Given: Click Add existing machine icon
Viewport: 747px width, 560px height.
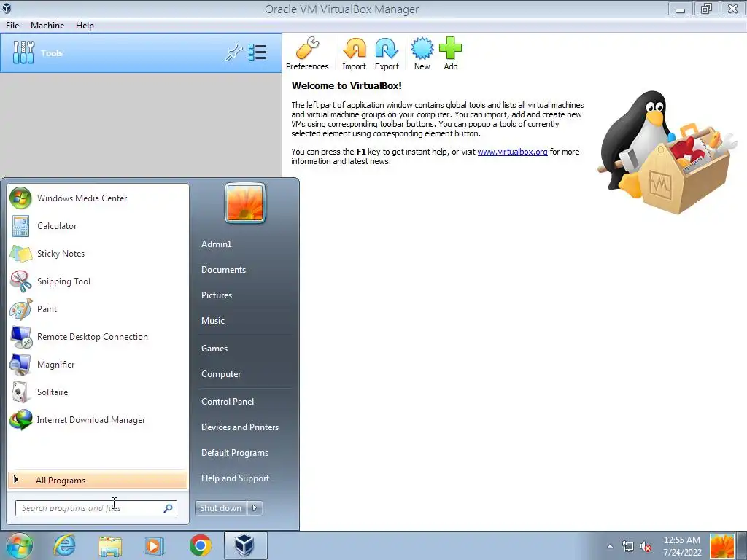Looking at the screenshot, I should coord(451,54).
